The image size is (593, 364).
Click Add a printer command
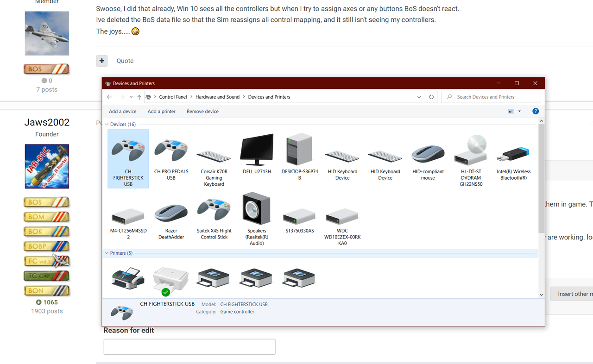coord(162,111)
